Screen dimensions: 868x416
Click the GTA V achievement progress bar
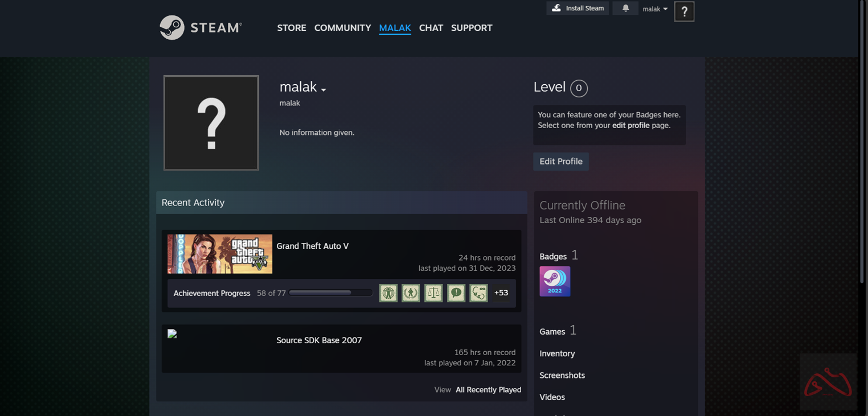330,293
